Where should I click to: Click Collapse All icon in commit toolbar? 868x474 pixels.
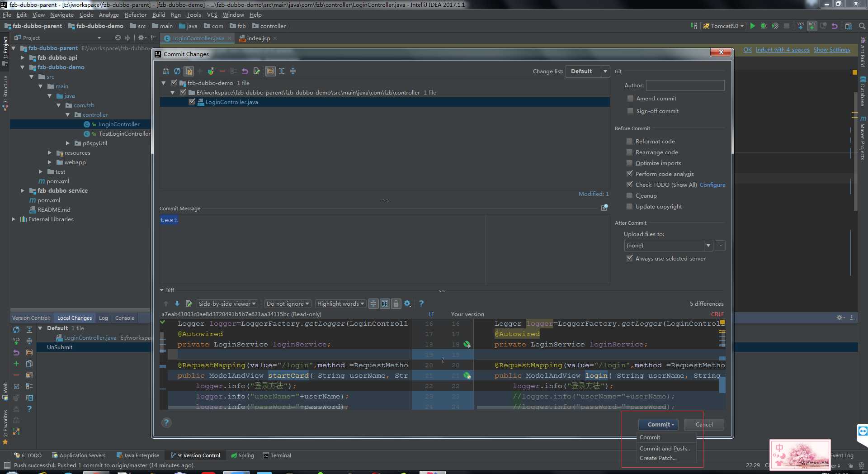tap(293, 71)
